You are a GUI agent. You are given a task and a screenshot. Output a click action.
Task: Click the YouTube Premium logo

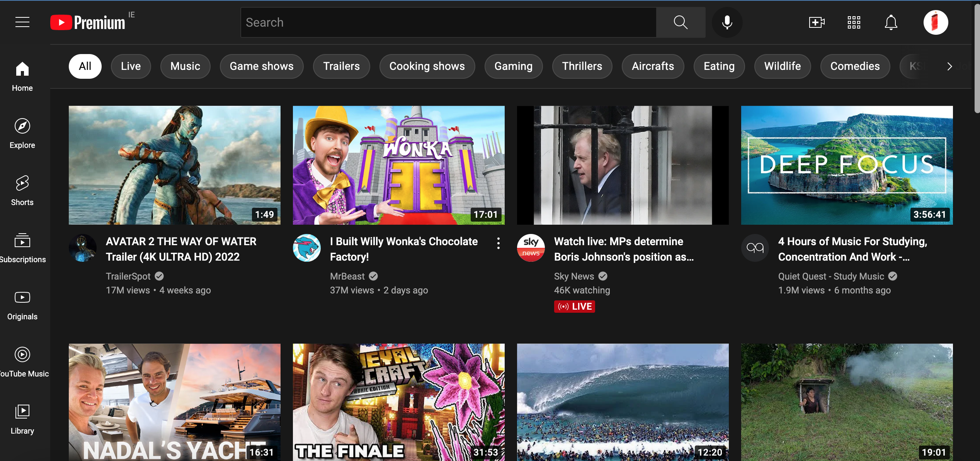(x=88, y=22)
